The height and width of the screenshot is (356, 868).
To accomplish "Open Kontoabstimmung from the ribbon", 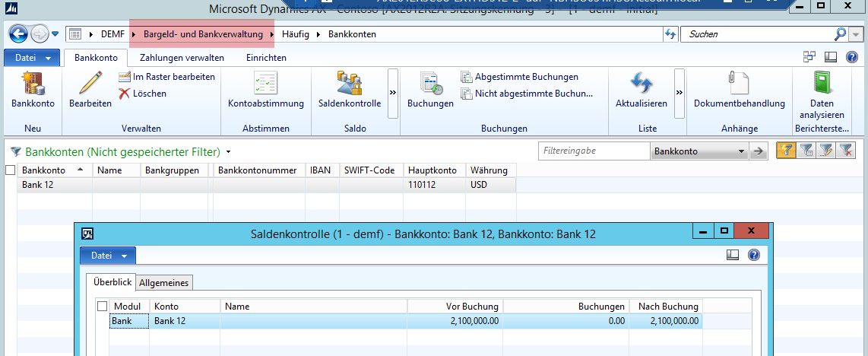I will coord(266,84).
